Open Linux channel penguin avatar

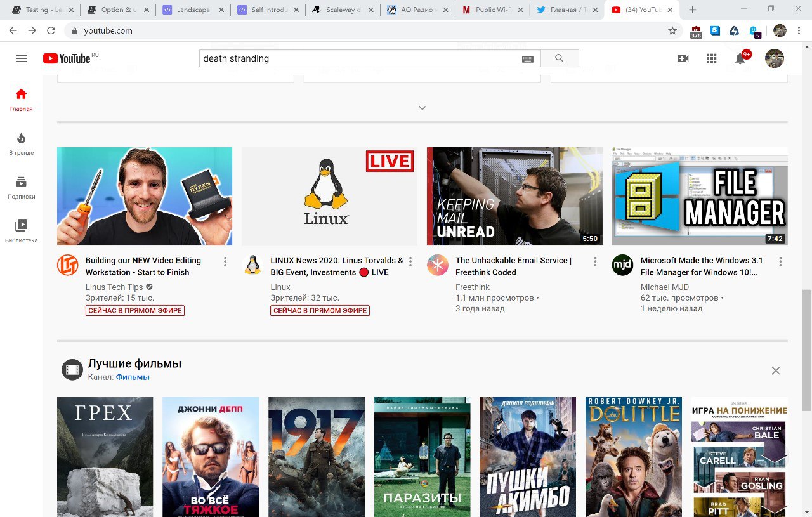(252, 265)
